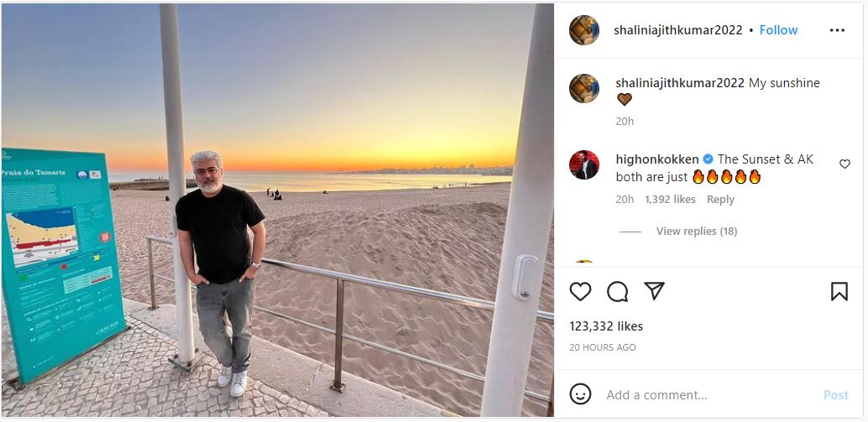Expand View replies (18)
The width and height of the screenshot is (868, 422).
tap(697, 232)
